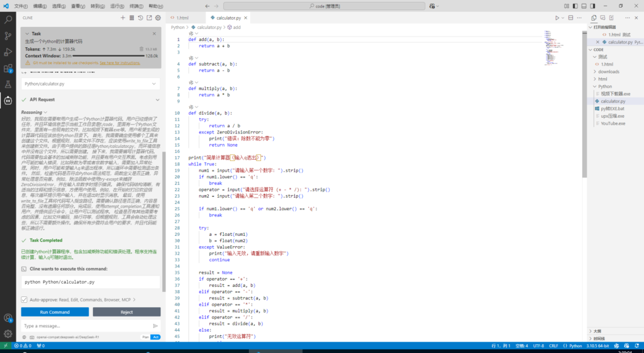This screenshot has width=644, height=353.
Task: Collapse the Task header chevron
Action: (27, 34)
